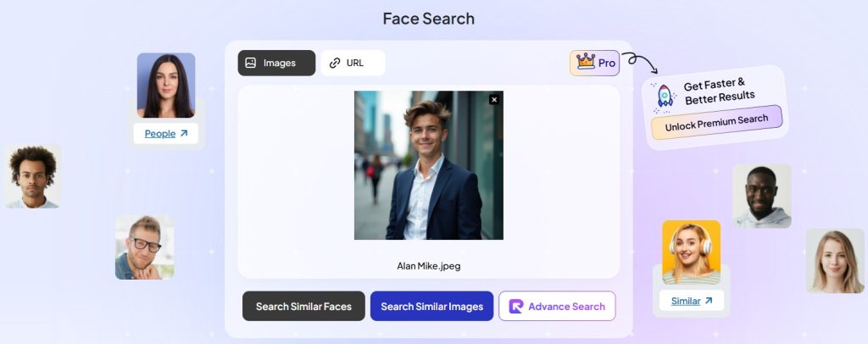Select the curly-haired man thumbnail
Image resolution: width=868 pixels, height=344 pixels.
pos(32,176)
